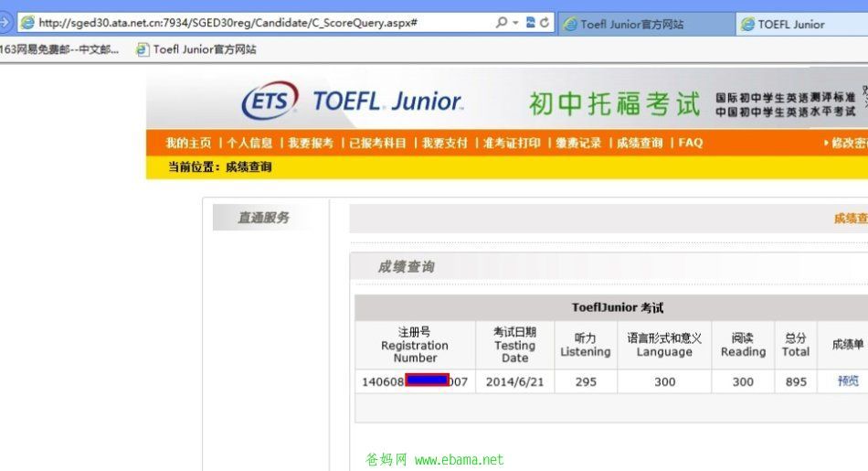Click the compatibility view icon

530,22
